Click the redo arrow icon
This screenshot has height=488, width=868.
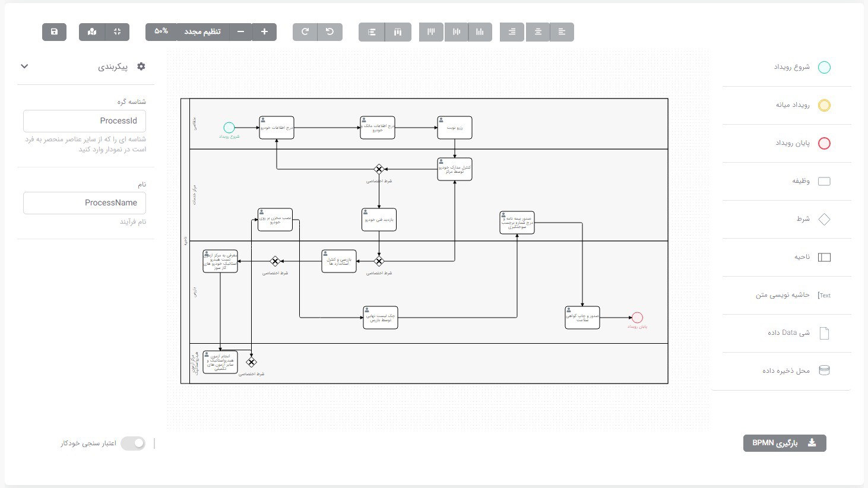click(x=305, y=32)
